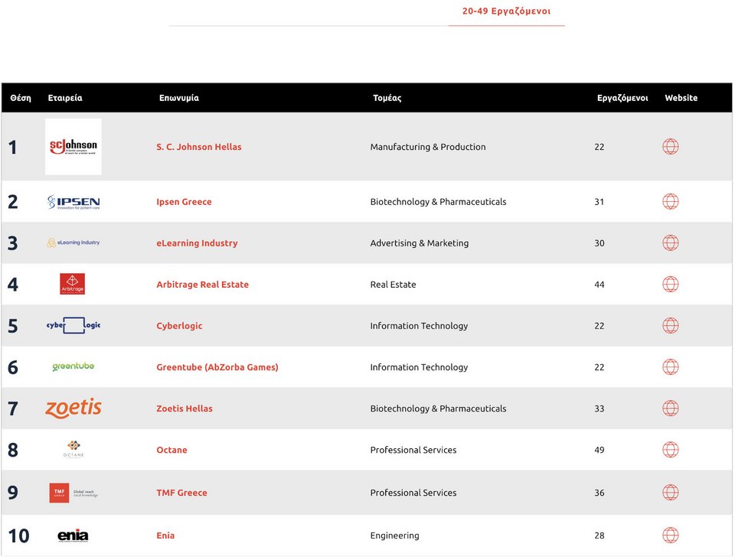Click the TMF Group logo
The height and width of the screenshot is (560, 735).
point(73,493)
